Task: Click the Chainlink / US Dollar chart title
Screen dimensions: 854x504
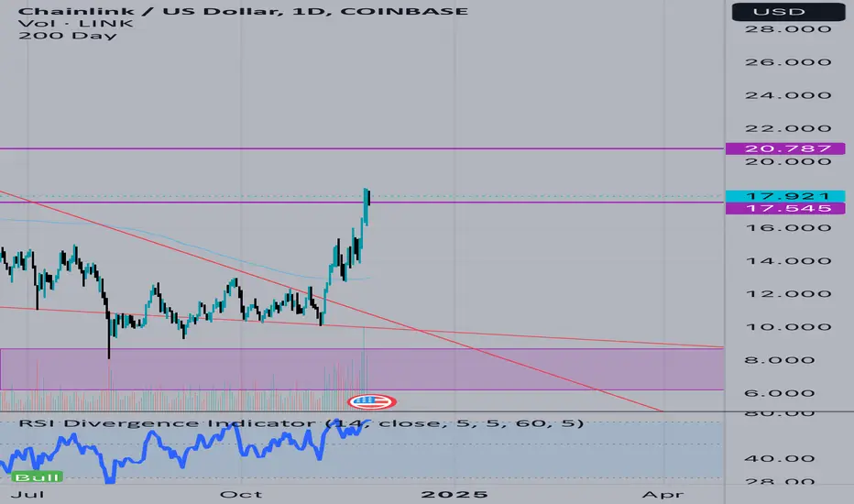Action: [243, 11]
